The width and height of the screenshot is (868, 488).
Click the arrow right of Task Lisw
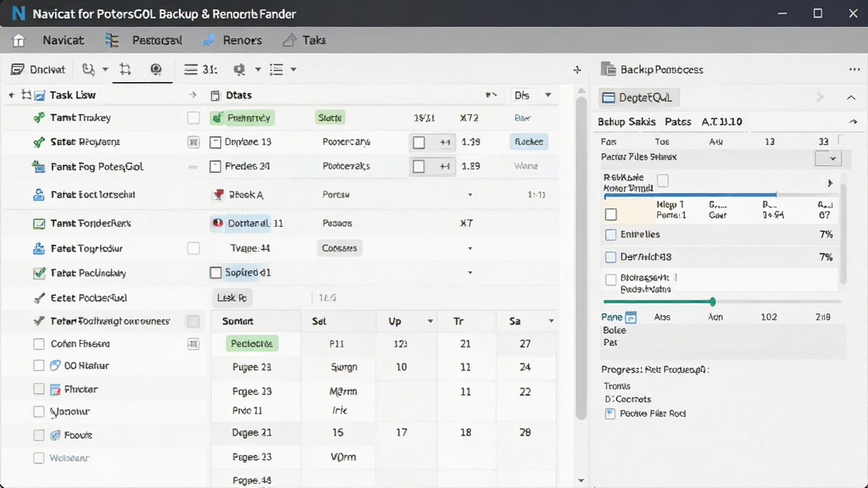(192, 95)
